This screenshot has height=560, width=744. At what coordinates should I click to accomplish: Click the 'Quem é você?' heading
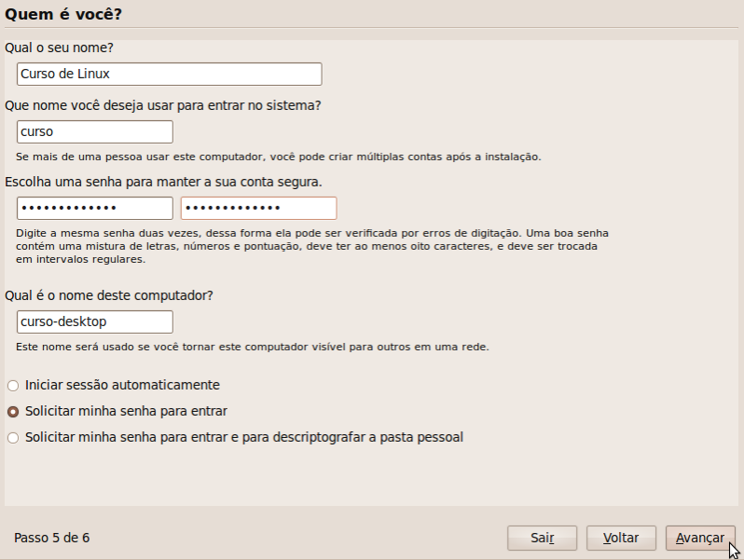[63, 14]
